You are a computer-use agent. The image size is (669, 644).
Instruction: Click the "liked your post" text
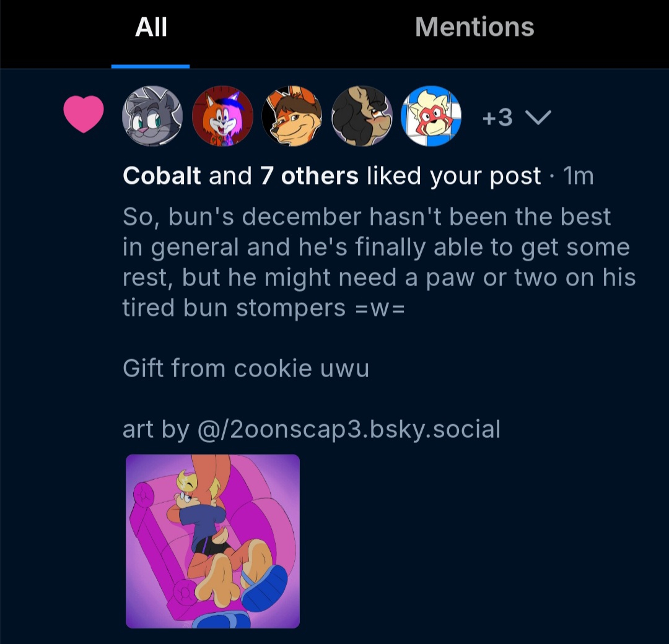[453, 176]
